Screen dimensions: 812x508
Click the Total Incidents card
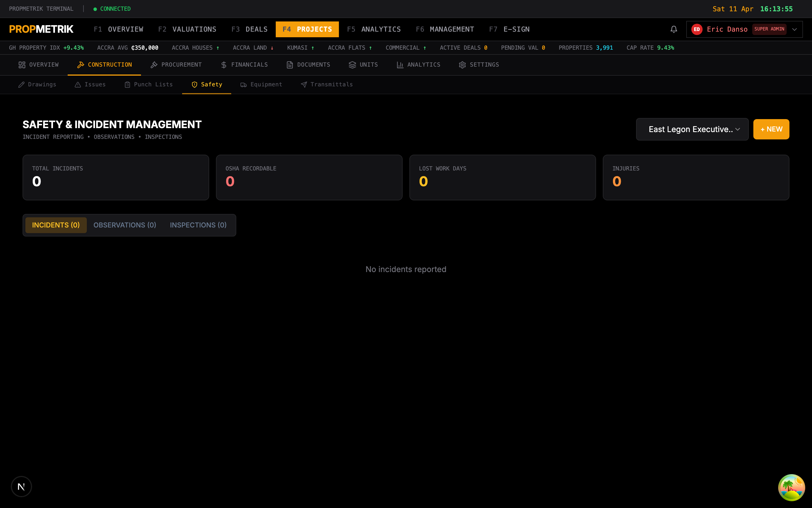pos(116,178)
